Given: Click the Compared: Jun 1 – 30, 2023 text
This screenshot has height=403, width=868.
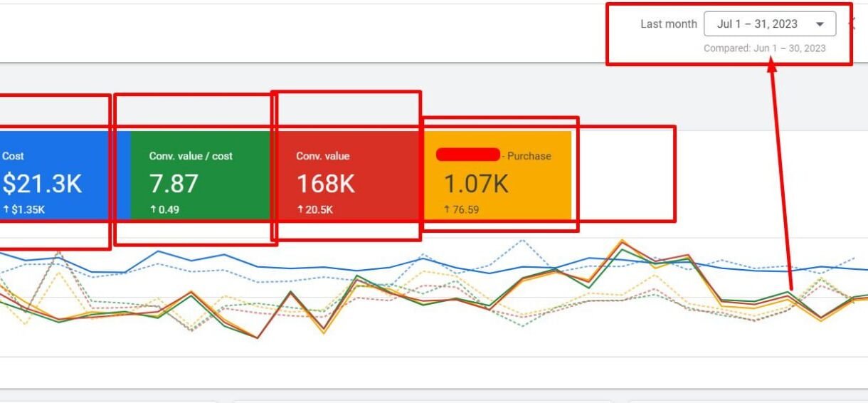Looking at the screenshot, I should (764, 48).
